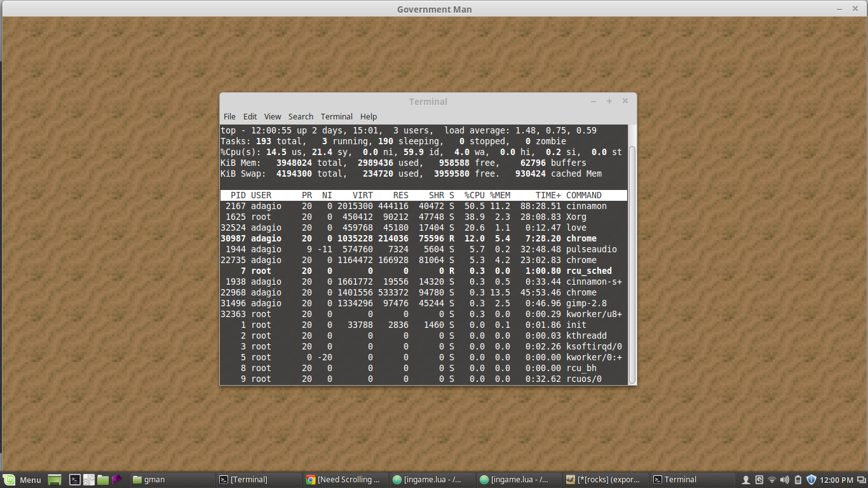This screenshot has width=868, height=488.
Task: Click the pulseaudio process row
Action: (x=424, y=249)
